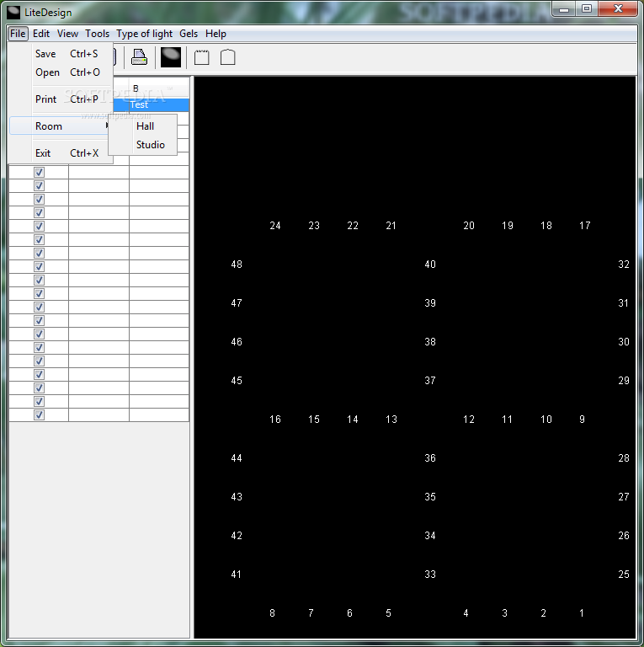
Task: Choose Print from the File menu
Action: (61, 99)
